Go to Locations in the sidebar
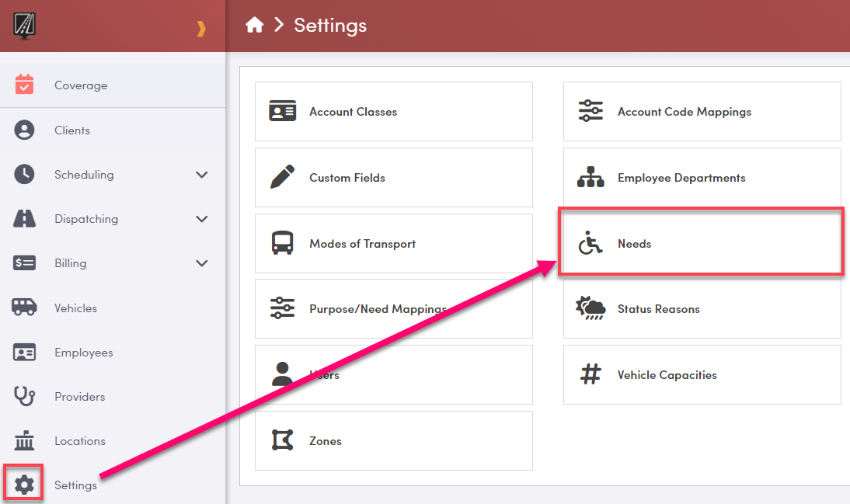Screen dimensions: 850x504 click(x=79, y=441)
